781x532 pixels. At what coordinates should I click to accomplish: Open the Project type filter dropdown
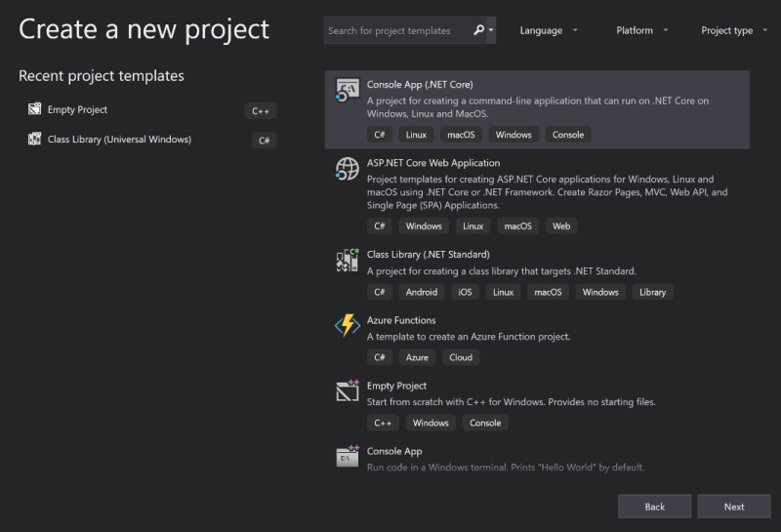(734, 30)
